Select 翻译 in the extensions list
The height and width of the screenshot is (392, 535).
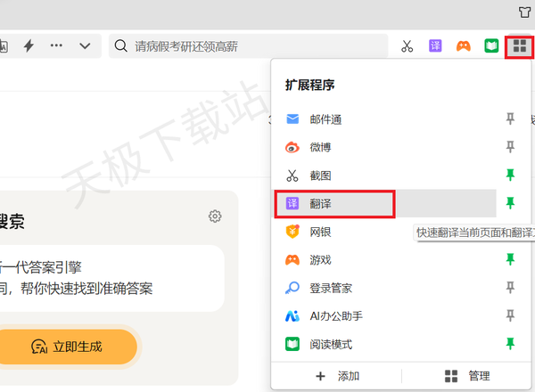click(385, 203)
